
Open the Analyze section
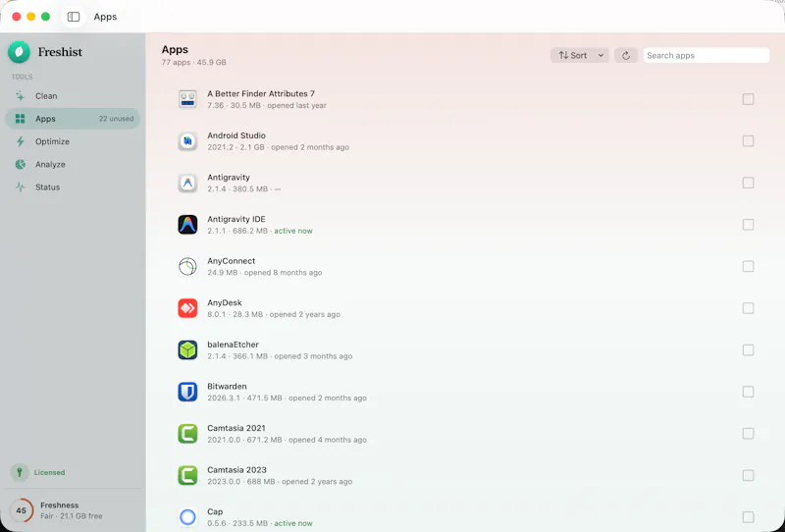coord(73,164)
